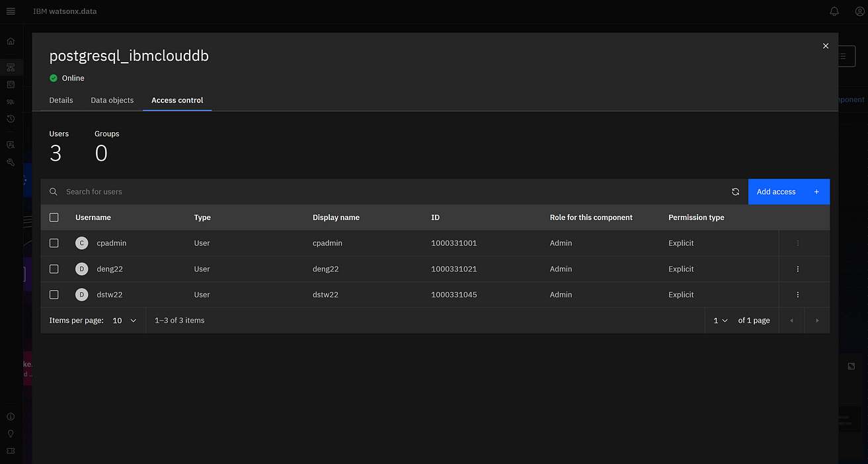This screenshot has width=868, height=464.
Task: Sort by Display name column header
Action: (336, 217)
